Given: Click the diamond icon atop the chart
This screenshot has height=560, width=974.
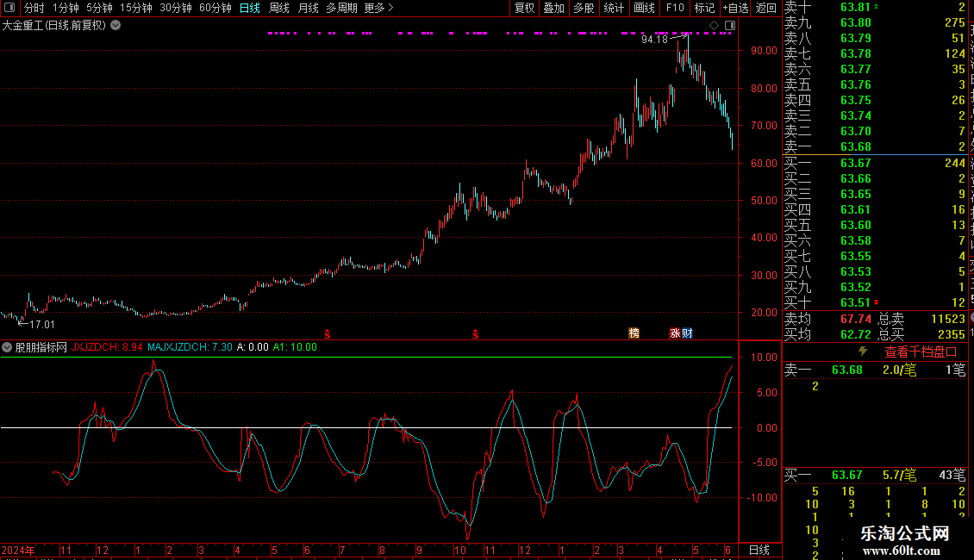Looking at the screenshot, I should point(715,26).
